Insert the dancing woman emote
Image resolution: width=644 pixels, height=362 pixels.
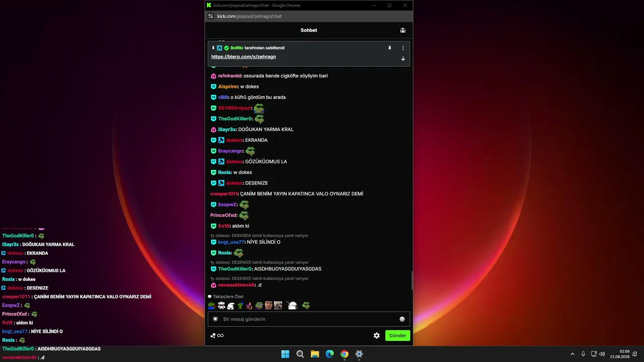[x=250, y=305]
